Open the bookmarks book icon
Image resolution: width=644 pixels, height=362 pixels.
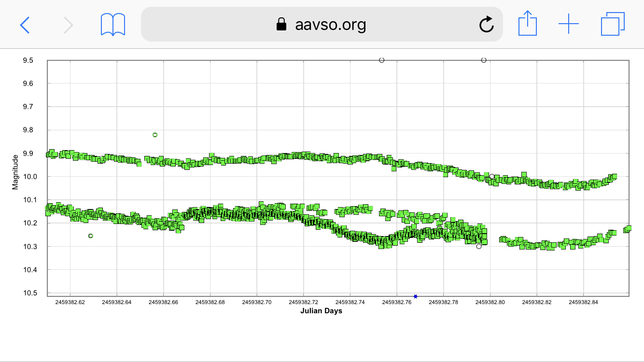(x=113, y=24)
